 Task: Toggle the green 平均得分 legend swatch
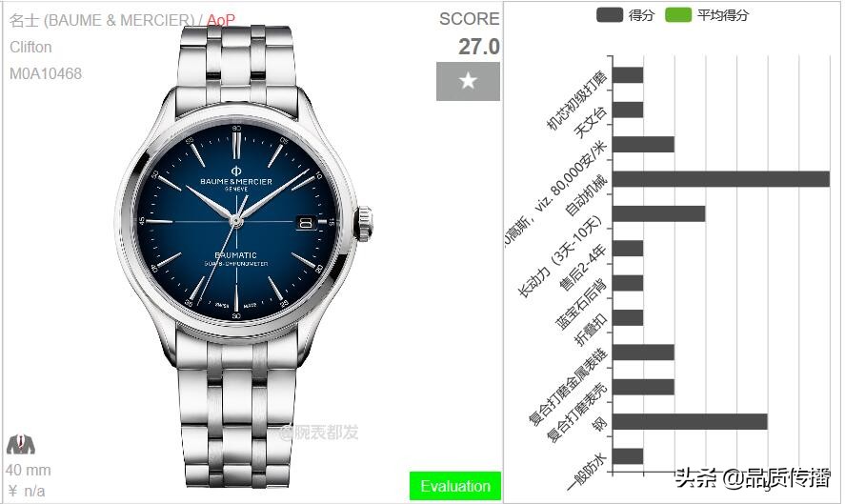point(678,14)
